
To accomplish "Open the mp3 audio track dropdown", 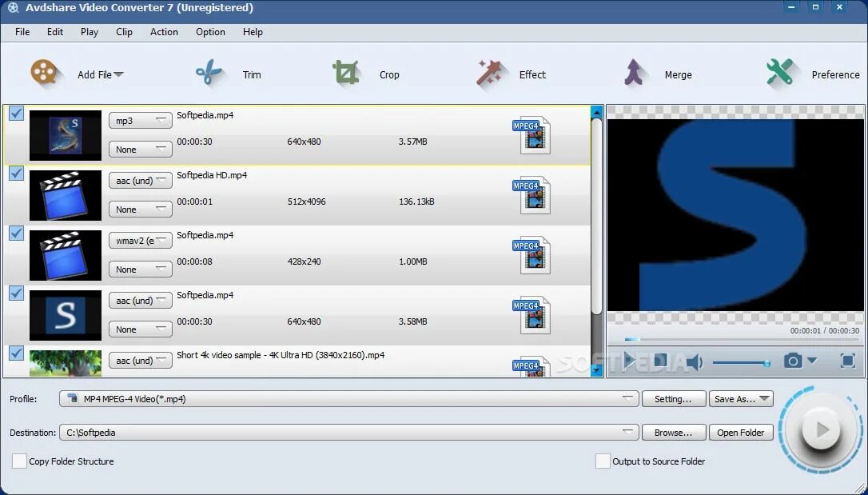I will 140,120.
